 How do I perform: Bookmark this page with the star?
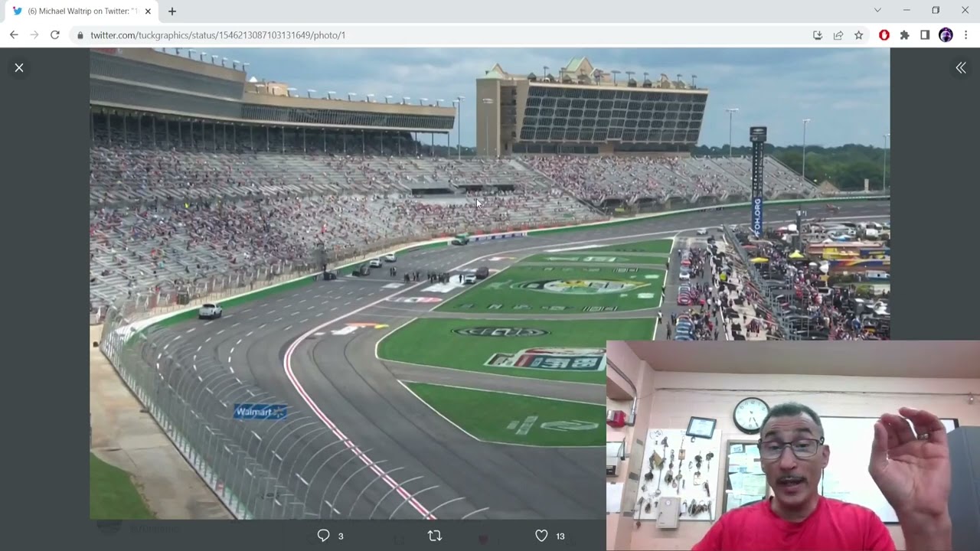(x=859, y=35)
